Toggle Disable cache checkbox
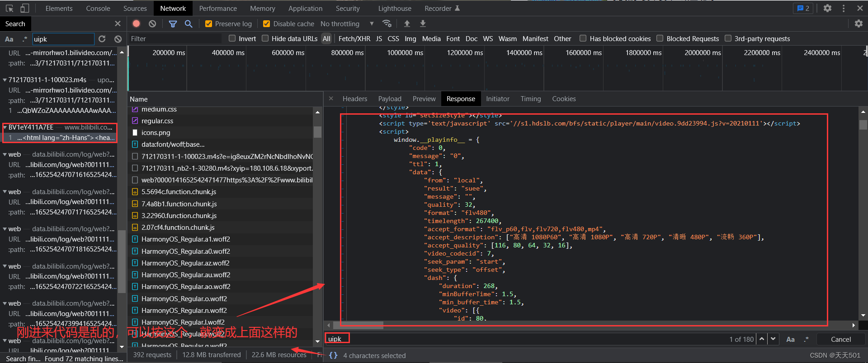The width and height of the screenshot is (868, 363). tap(266, 23)
